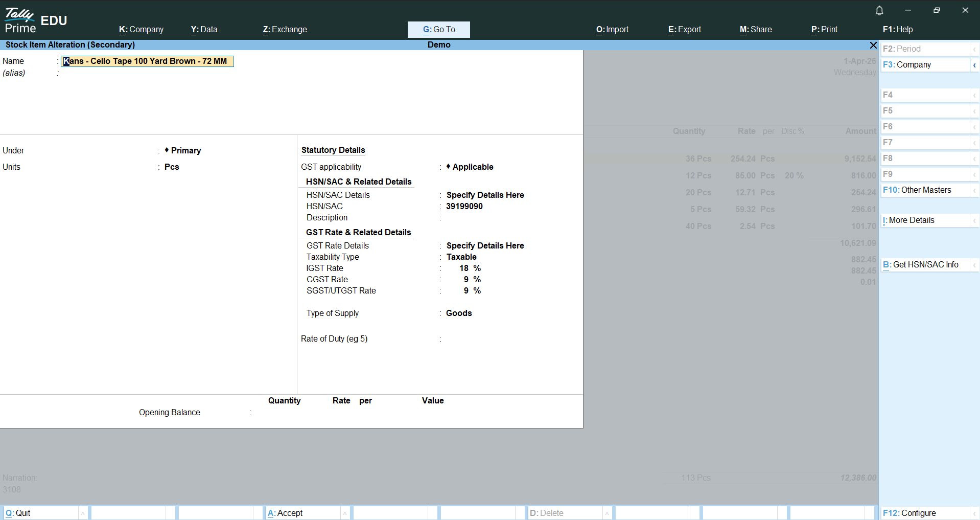Click the Opening Balance quantity field

pyautogui.click(x=278, y=413)
